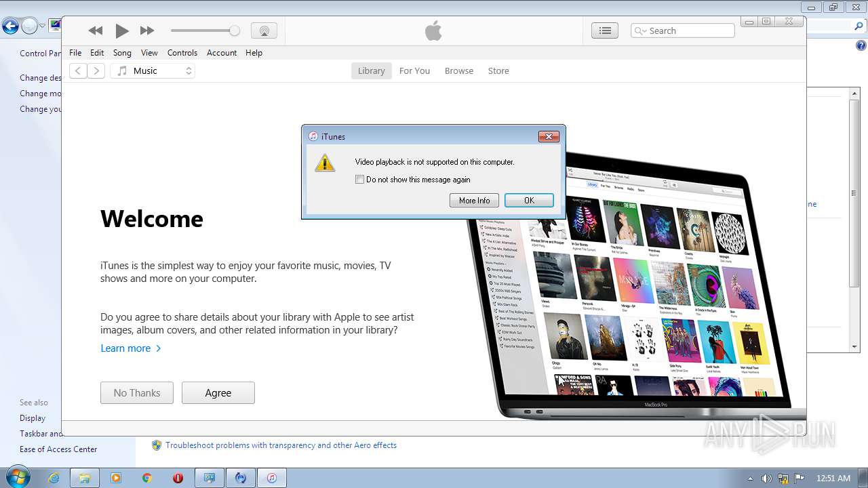
Task: Click the scroll down arrow in Control Panel
Action: click(x=854, y=346)
